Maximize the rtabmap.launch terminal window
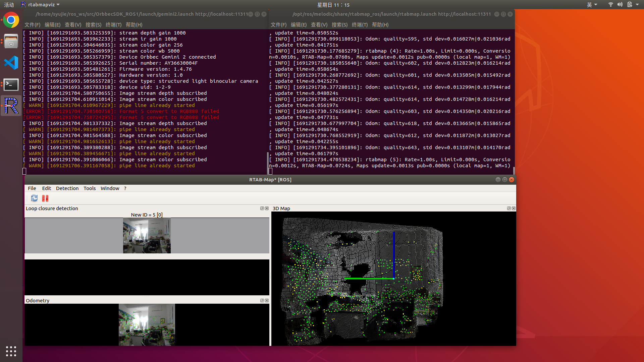The width and height of the screenshot is (644, 362). (x=503, y=14)
